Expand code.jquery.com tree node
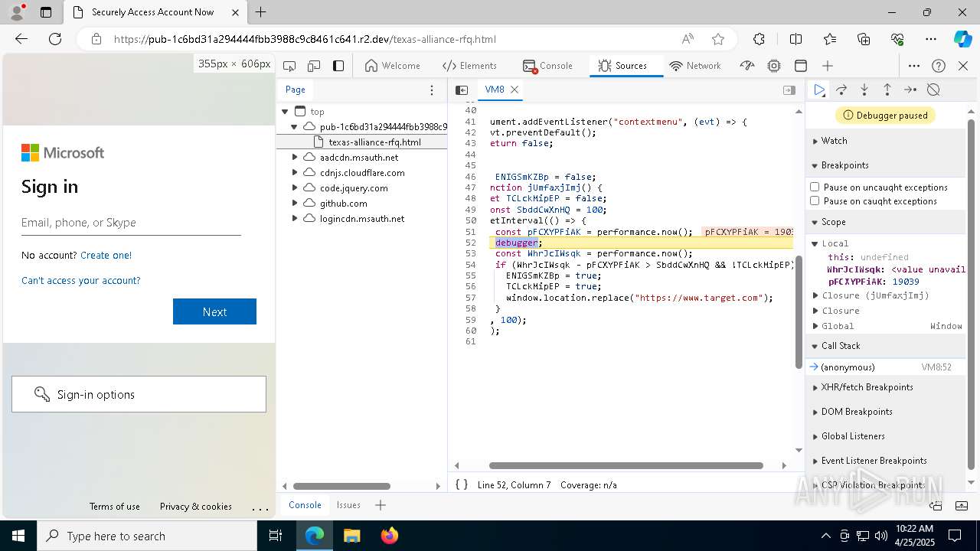Screen dimensions: 980x551 [295, 187]
